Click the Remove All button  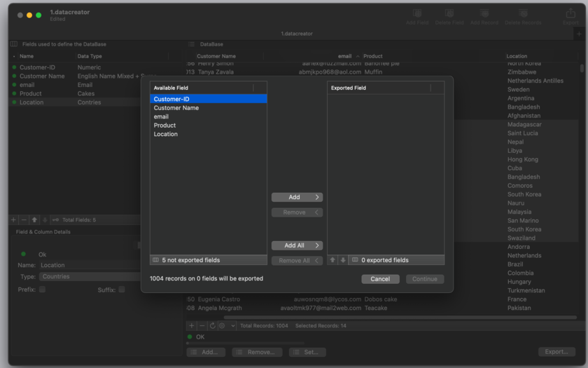point(297,261)
